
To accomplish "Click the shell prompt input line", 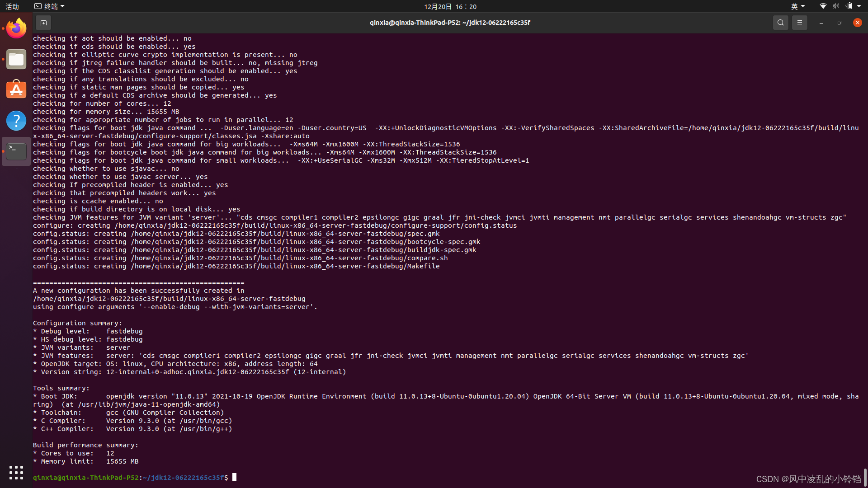I will (x=135, y=478).
